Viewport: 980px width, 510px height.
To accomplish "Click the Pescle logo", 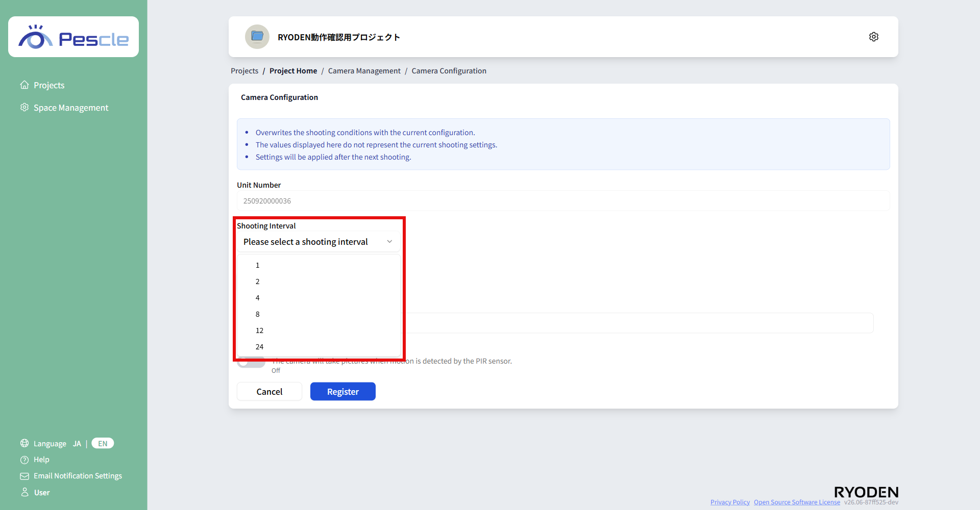I will [73, 37].
